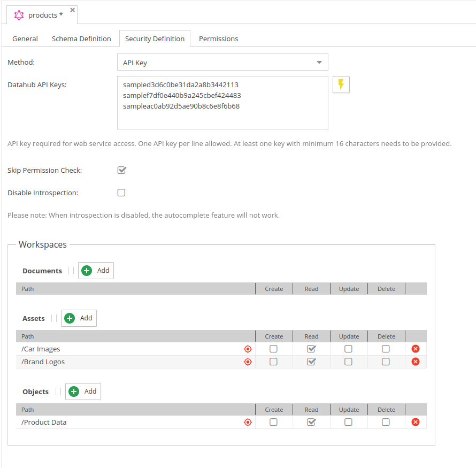Open the Method dropdown showing API Key
The image size is (476, 468).
[x=222, y=63]
